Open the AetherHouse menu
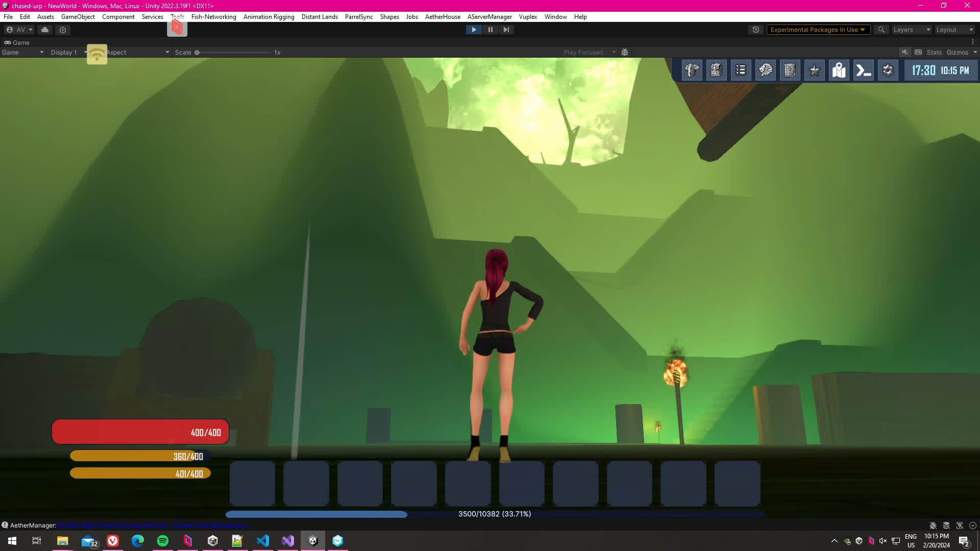 (443, 16)
